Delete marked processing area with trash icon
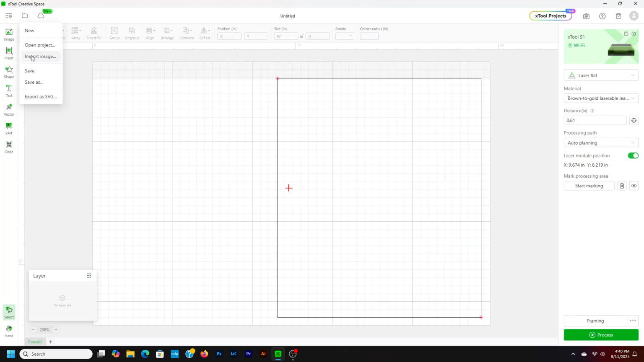Image resolution: width=644 pixels, height=362 pixels. tap(622, 186)
